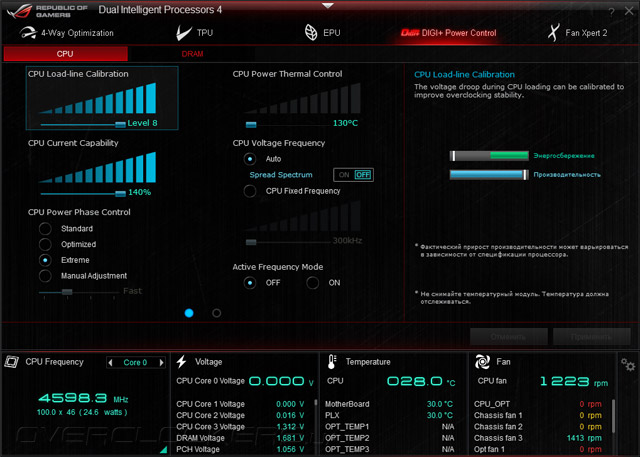Click the CPU Load-line Calibration bar graph

pos(98,98)
